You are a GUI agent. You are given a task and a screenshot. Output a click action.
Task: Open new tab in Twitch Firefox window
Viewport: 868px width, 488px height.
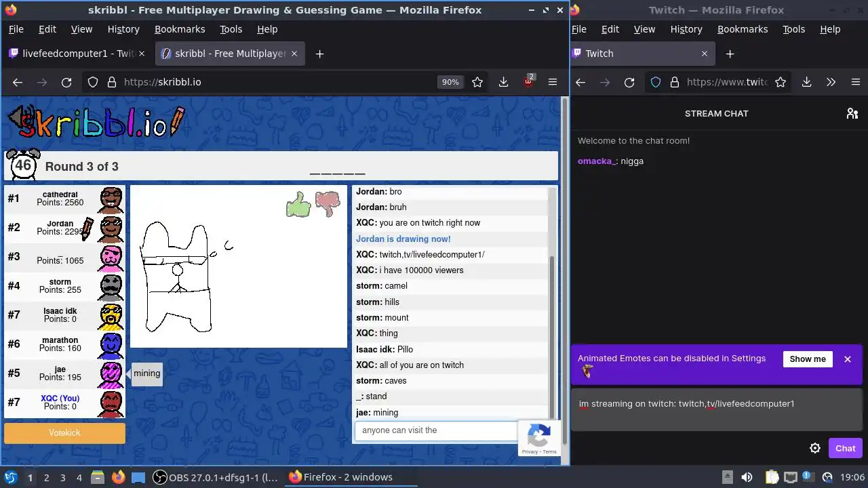pos(730,54)
